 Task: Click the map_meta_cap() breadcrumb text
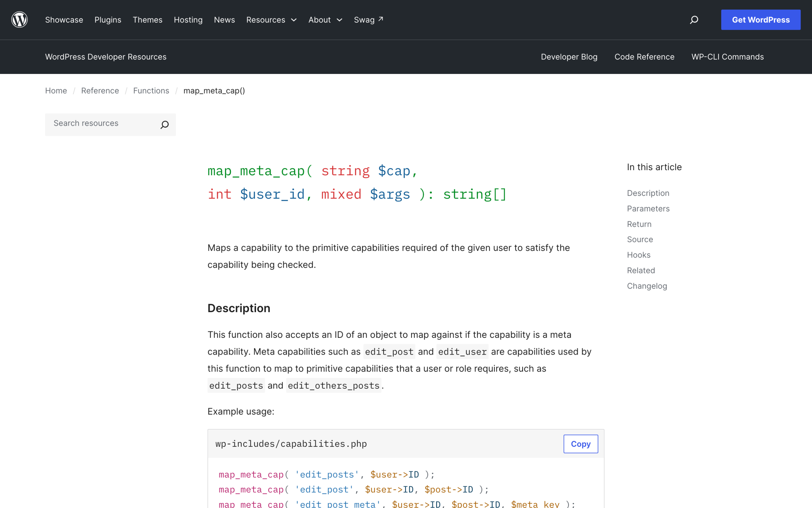pos(214,91)
